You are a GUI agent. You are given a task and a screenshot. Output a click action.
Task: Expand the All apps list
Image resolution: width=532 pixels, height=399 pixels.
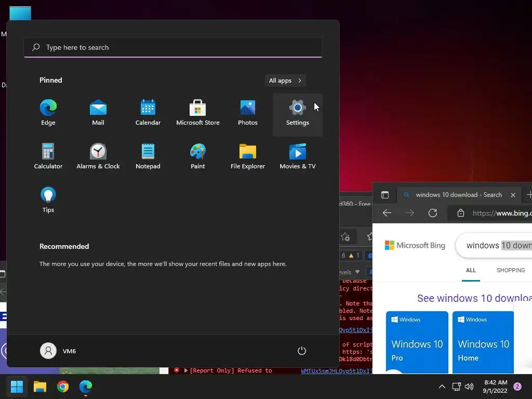pos(285,81)
